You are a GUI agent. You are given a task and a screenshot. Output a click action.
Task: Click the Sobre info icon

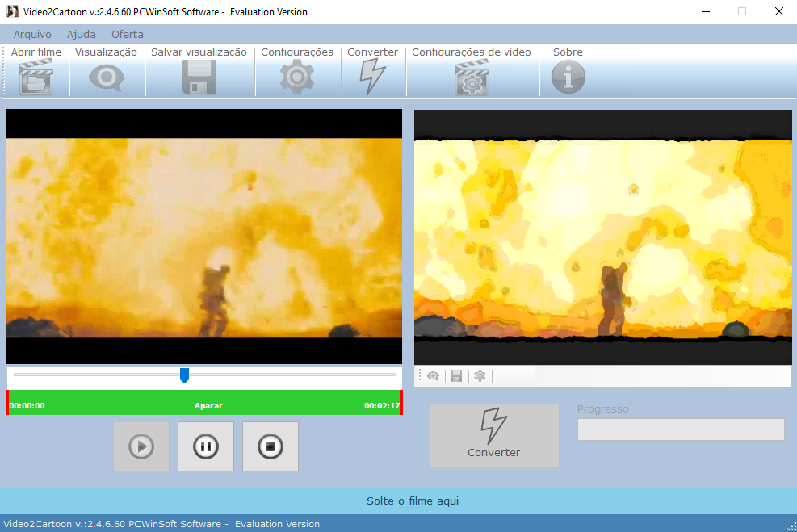click(x=568, y=77)
